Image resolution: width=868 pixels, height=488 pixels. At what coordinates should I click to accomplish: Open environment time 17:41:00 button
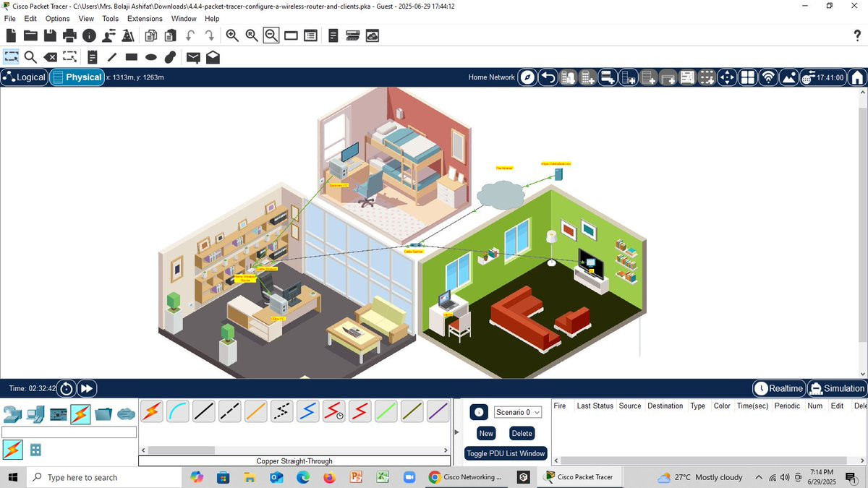point(823,77)
